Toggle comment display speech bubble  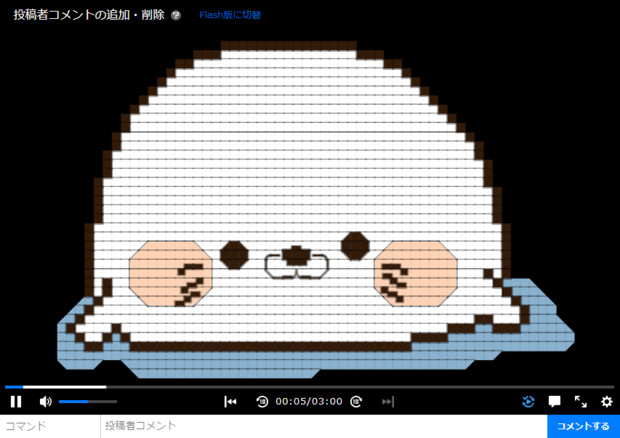coord(554,402)
